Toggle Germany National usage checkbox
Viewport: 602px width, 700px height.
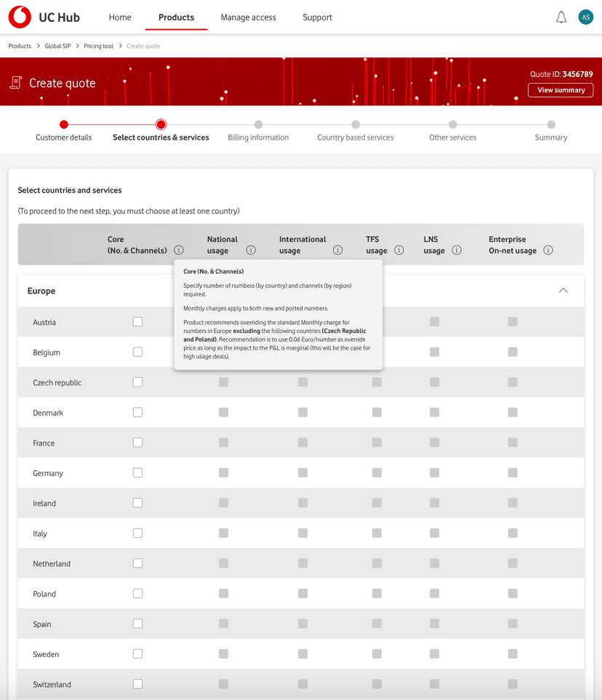point(224,472)
